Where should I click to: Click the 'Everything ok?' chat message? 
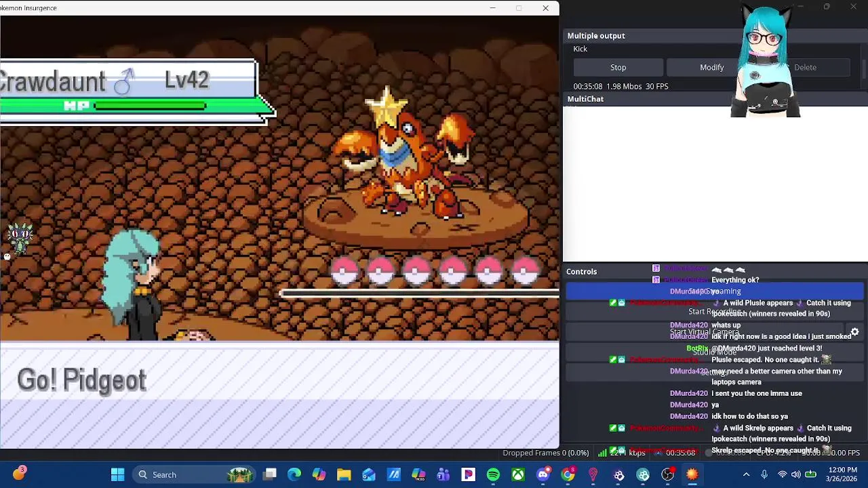[x=735, y=280]
